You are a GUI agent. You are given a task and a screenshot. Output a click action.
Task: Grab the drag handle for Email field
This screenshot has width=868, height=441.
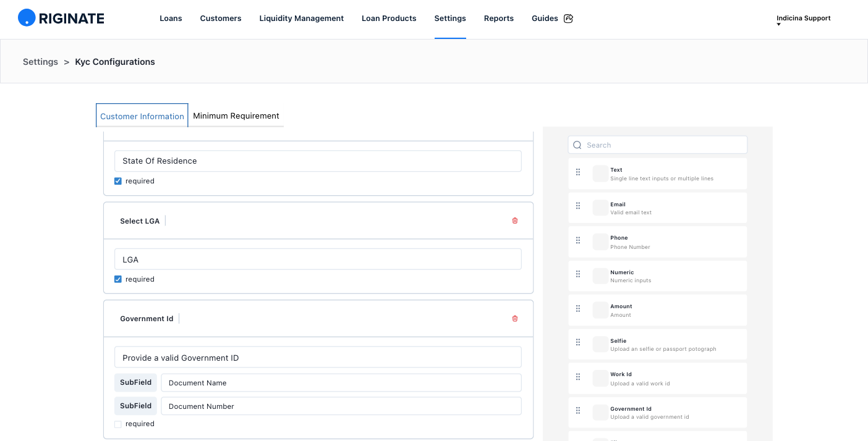pos(578,206)
